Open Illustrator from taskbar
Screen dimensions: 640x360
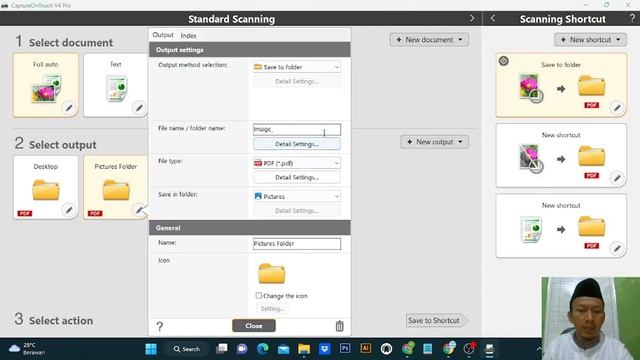(x=365, y=349)
